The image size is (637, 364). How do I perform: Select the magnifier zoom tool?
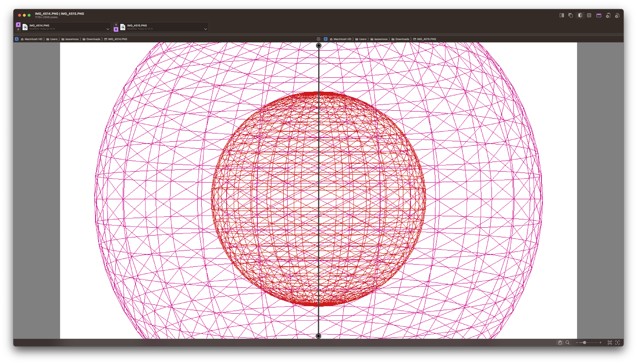568,343
